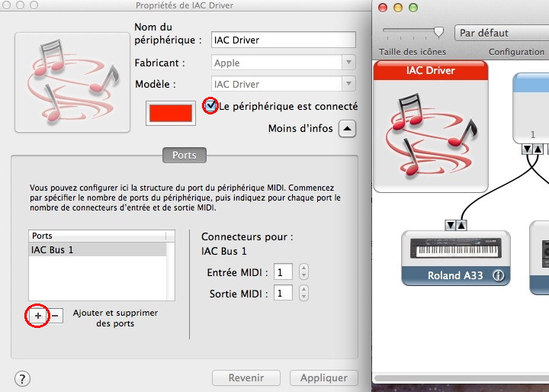Click the Nom du périphérique text field

click(x=283, y=40)
